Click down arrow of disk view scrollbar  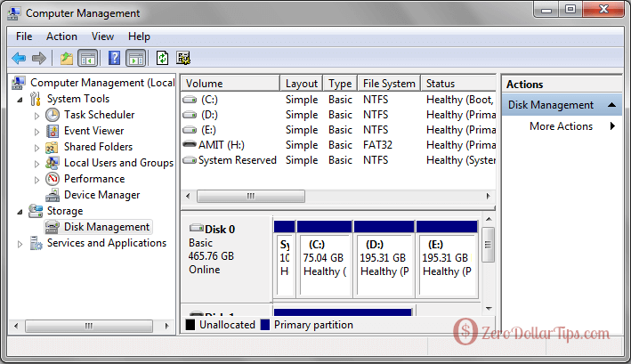[x=489, y=309]
